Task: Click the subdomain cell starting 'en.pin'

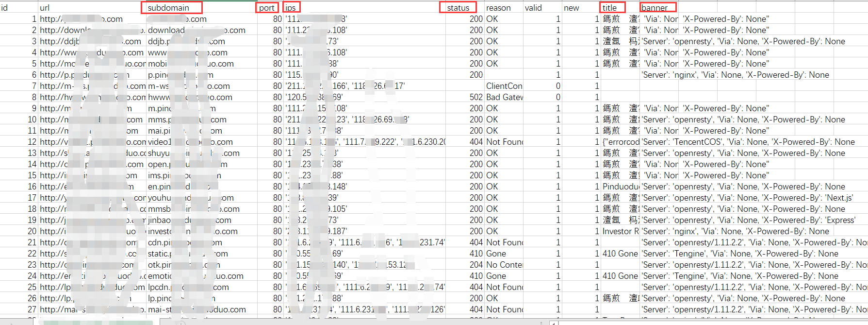Action: (x=201, y=187)
